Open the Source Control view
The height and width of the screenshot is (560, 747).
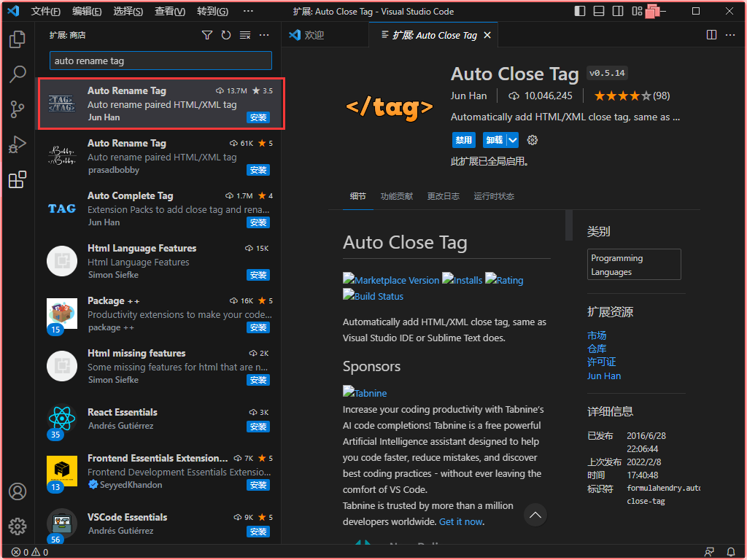click(18, 109)
